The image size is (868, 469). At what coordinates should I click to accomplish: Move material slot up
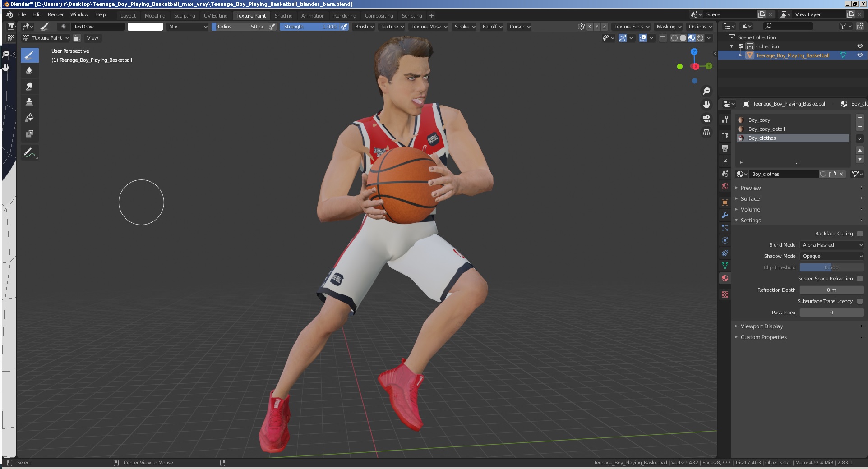click(860, 150)
